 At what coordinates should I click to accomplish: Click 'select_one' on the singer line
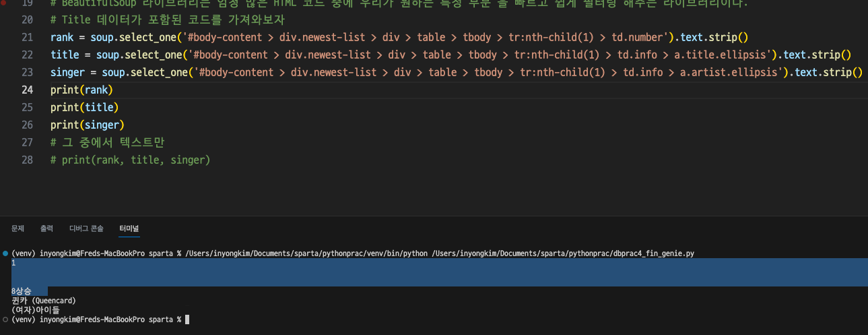(159, 72)
